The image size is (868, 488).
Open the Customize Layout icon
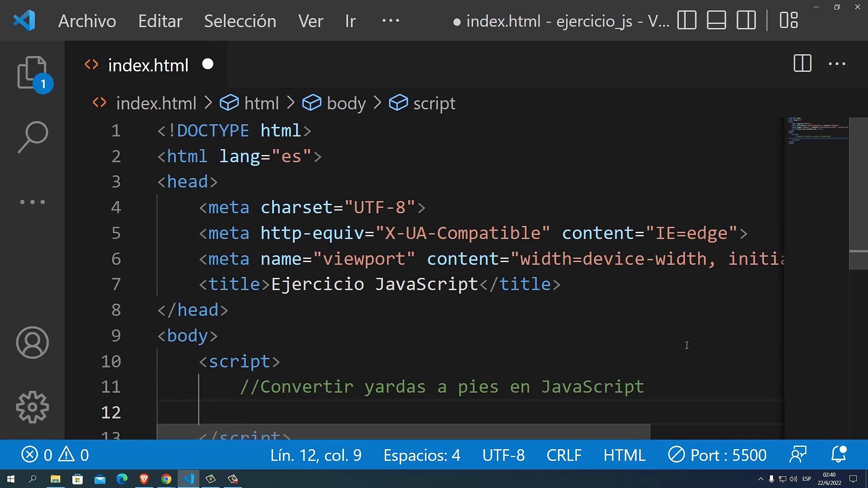[788, 20]
